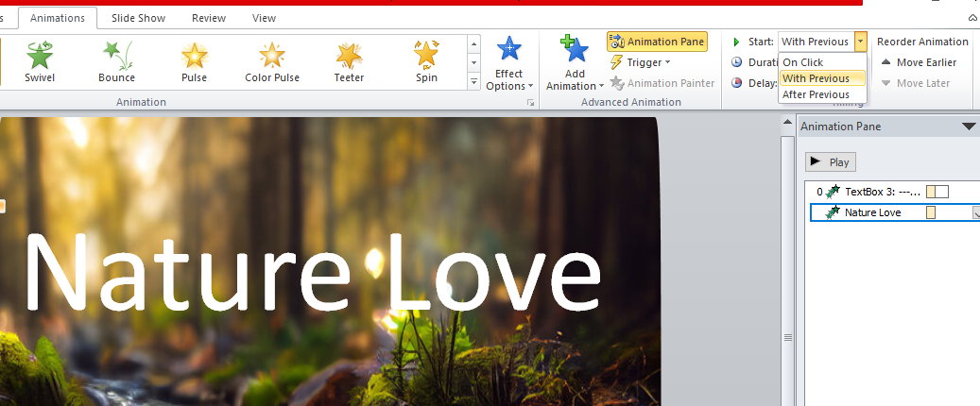This screenshot has width=980, height=406.
Task: Apply the Swivel animation effect
Action: 40,61
